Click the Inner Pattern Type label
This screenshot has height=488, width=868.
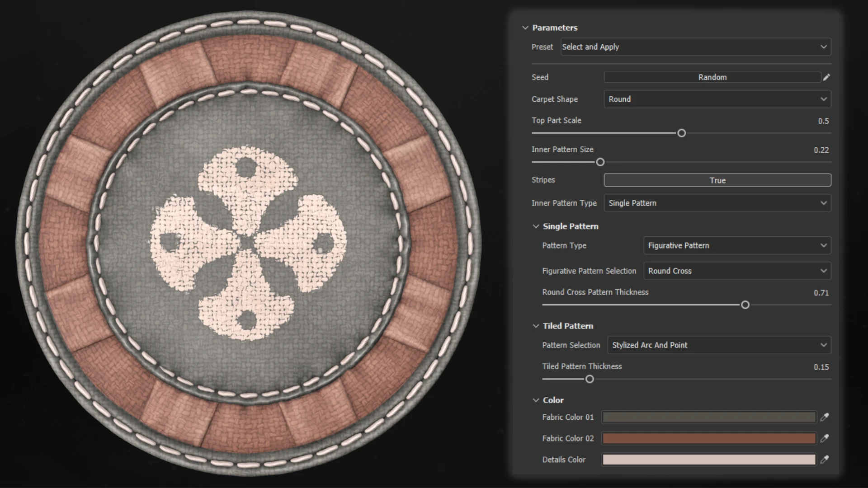[564, 203]
